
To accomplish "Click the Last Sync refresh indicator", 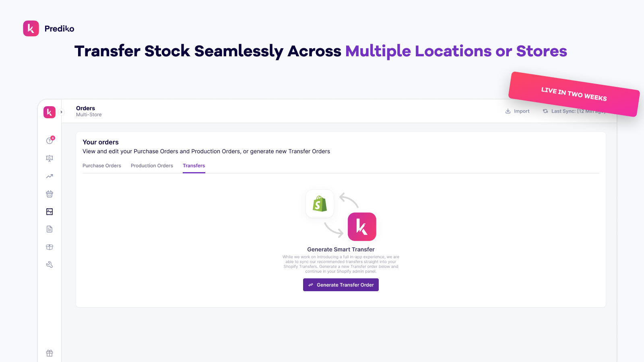I will 574,111.
